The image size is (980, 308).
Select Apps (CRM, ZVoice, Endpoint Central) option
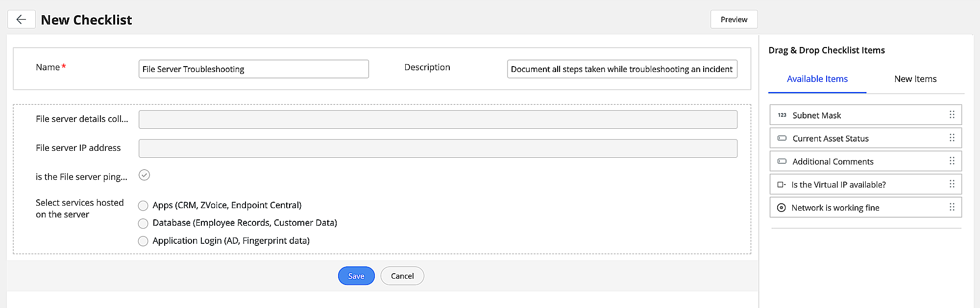click(x=143, y=206)
